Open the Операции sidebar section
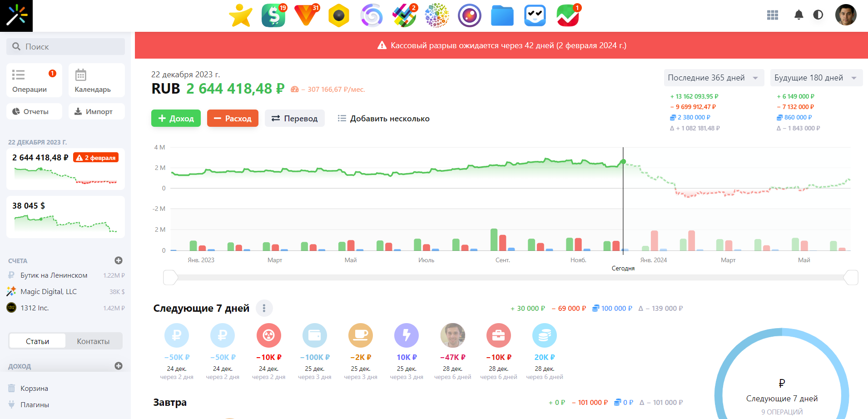Image resolution: width=868 pixels, height=419 pixels. click(x=34, y=80)
